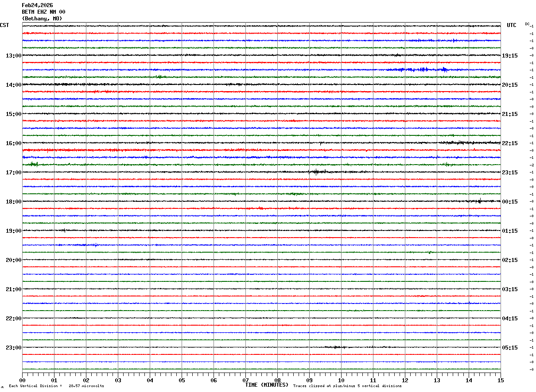Click the 01:15 UTC time label
536x392 pixels.
click(509, 231)
